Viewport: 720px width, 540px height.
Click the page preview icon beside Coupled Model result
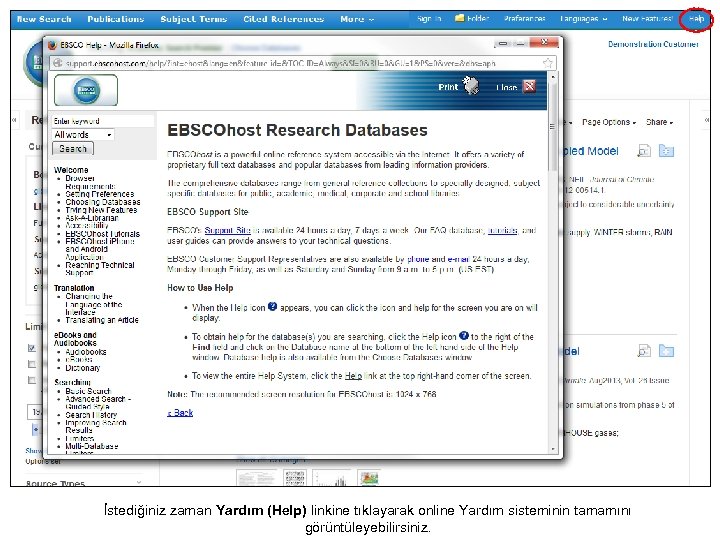coord(644,151)
